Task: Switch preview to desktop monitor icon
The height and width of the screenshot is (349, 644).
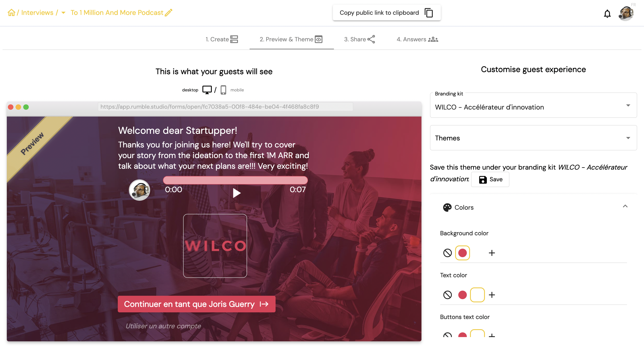Action: (x=207, y=90)
